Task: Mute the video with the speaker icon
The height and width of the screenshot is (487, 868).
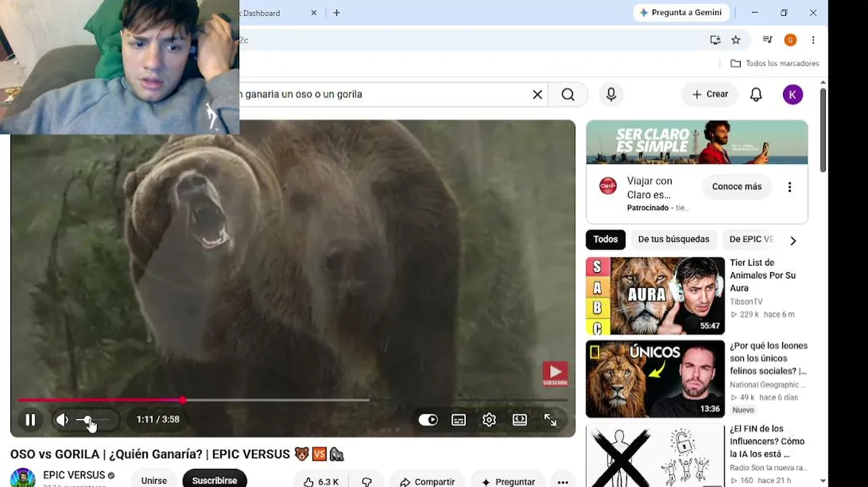Action: pyautogui.click(x=62, y=420)
